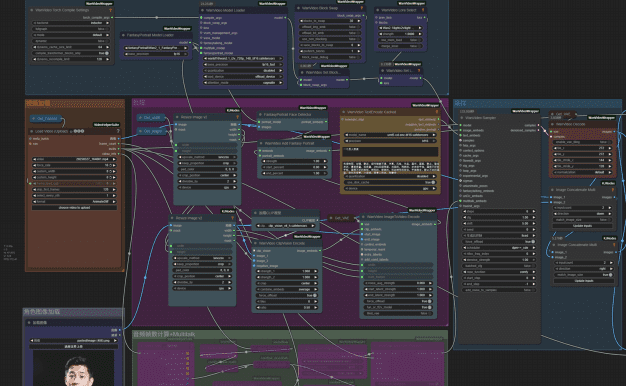Select the Get_VAE node near ImageToVideo Encode
This screenshot has height=386, width=626.
coord(340,218)
